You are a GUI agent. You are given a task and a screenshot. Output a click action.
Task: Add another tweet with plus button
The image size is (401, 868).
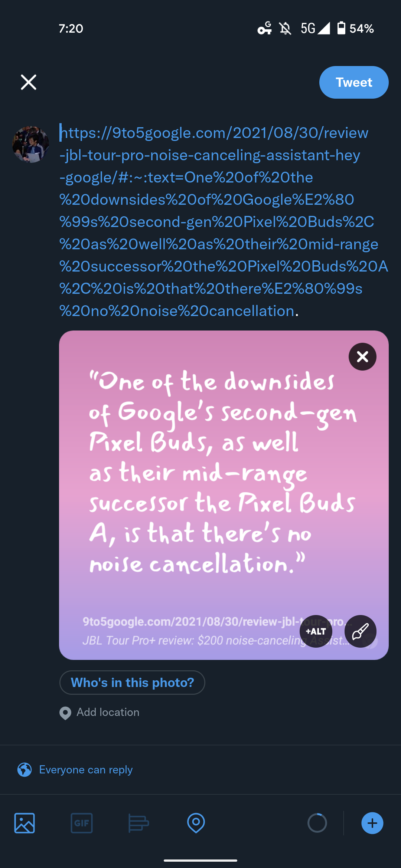click(x=372, y=823)
